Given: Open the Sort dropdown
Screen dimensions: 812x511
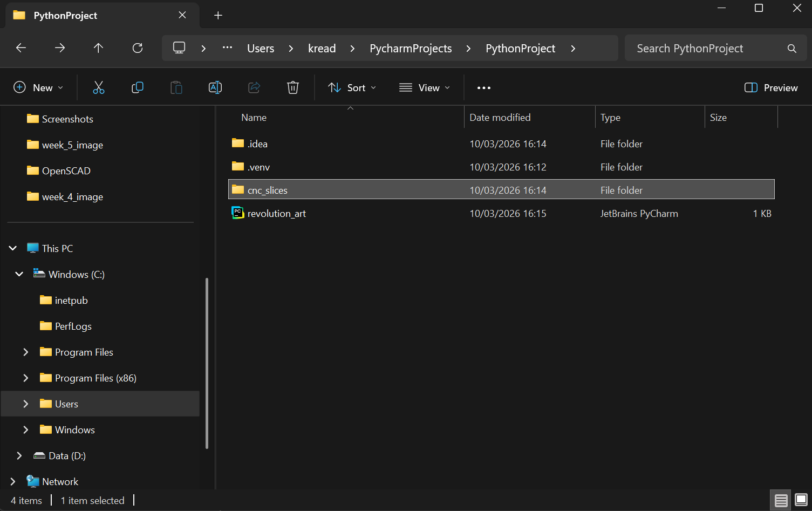Looking at the screenshot, I should (x=351, y=87).
